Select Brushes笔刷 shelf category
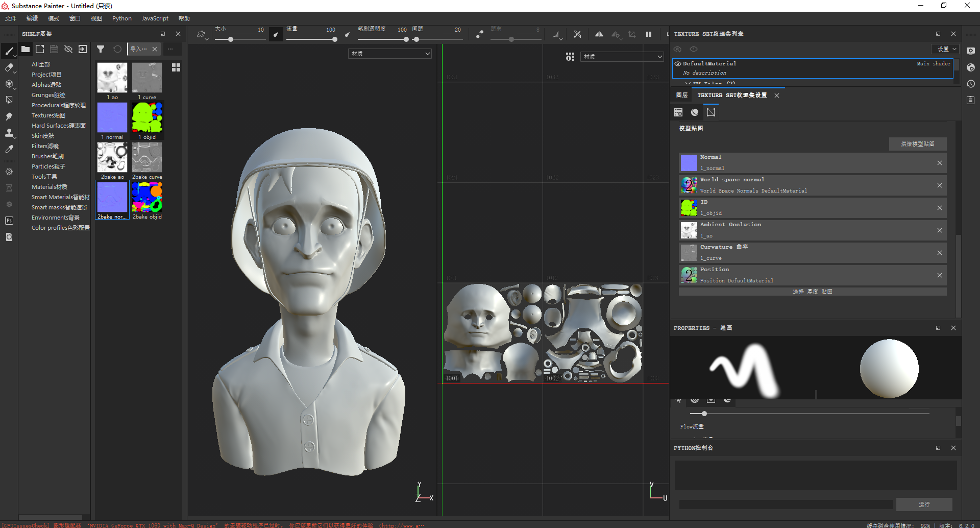980x528 pixels. point(47,156)
